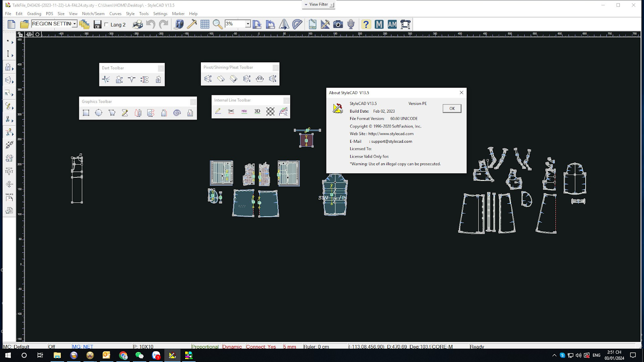The height and width of the screenshot is (362, 644).
Task: Click TEXT tool in left sidebar
Action: click(x=9, y=171)
